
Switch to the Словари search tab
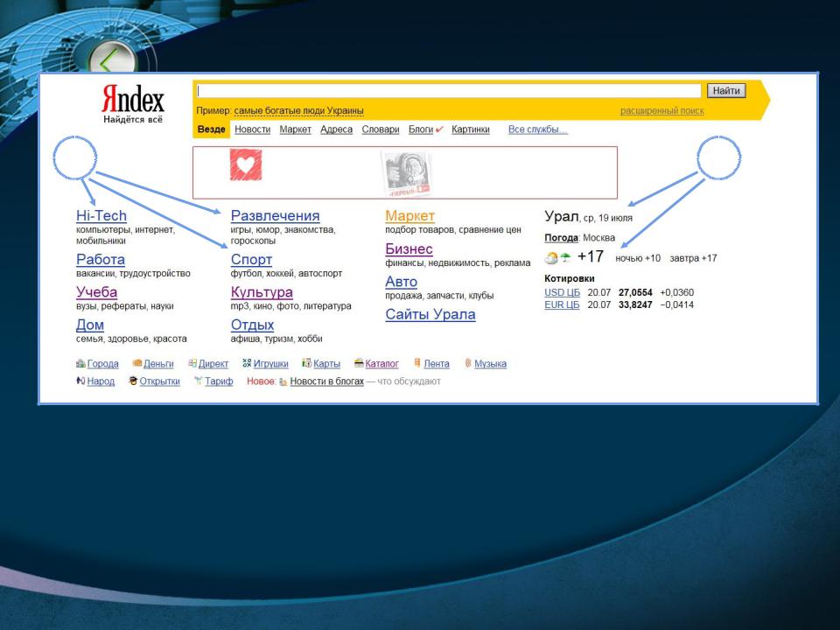point(381,129)
